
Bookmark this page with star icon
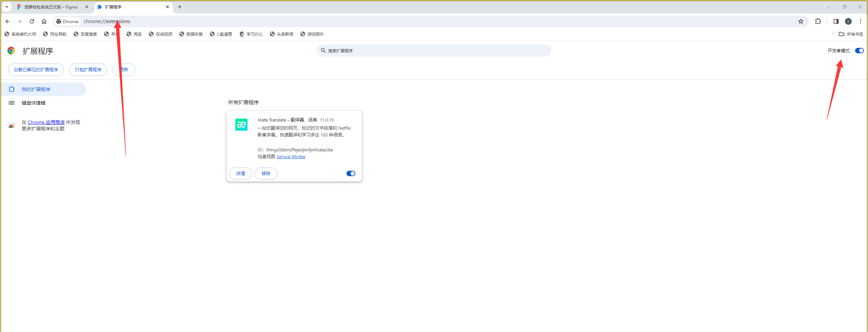point(801,21)
